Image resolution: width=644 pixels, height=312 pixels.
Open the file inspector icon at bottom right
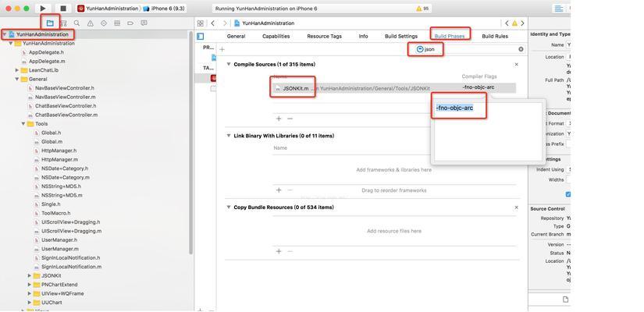(566, 300)
